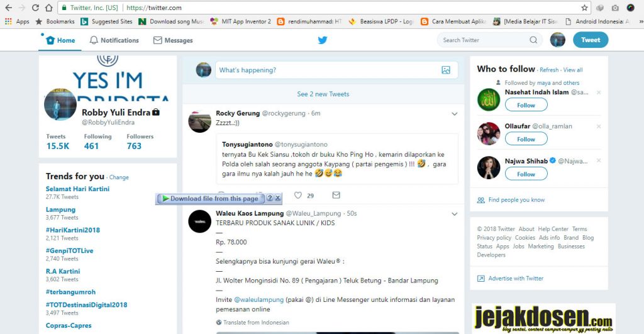Open Waleu Kaos Lampung avatar

point(199,221)
